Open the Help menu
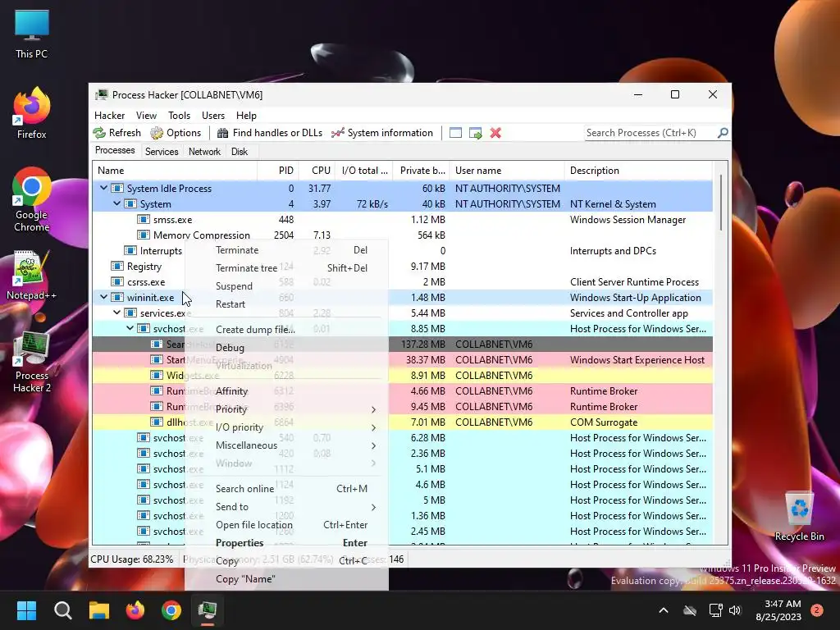840x630 pixels. (246, 115)
